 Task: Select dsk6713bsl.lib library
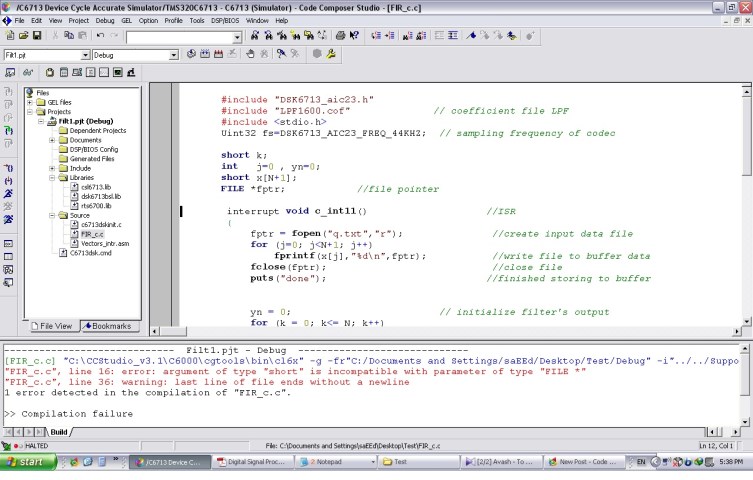point(101,196)
